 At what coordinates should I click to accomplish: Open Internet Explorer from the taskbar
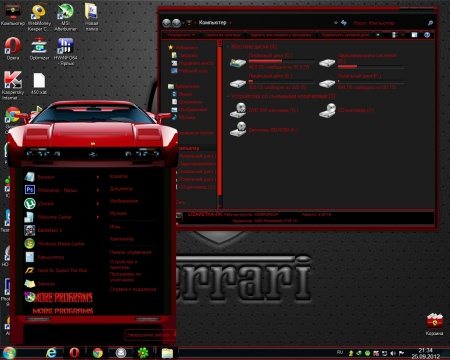(51, 353)
